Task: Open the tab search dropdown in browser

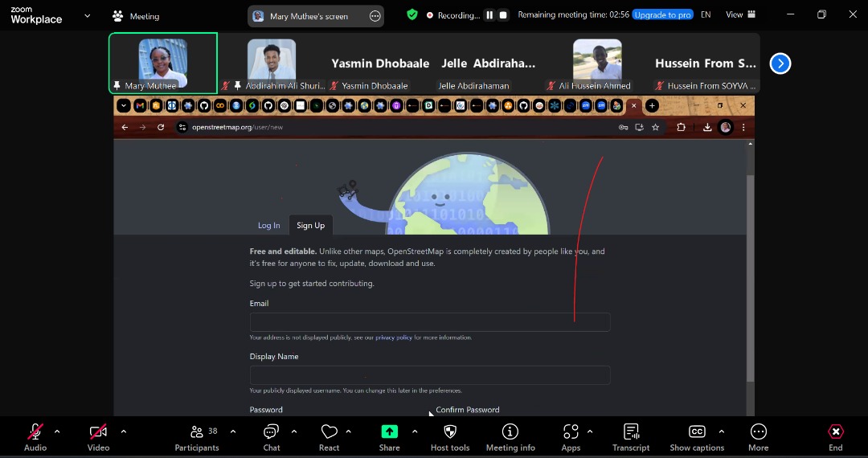Action: click(124, 105)
